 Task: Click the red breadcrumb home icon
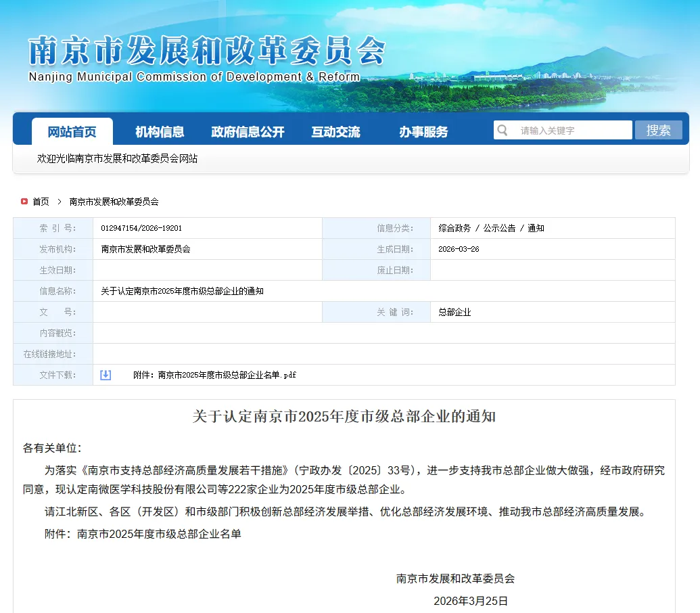(x=24, y=202)
